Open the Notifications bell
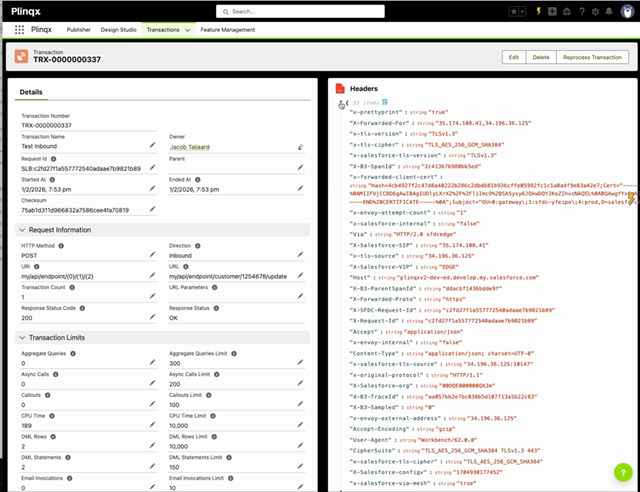 point(609,11)
